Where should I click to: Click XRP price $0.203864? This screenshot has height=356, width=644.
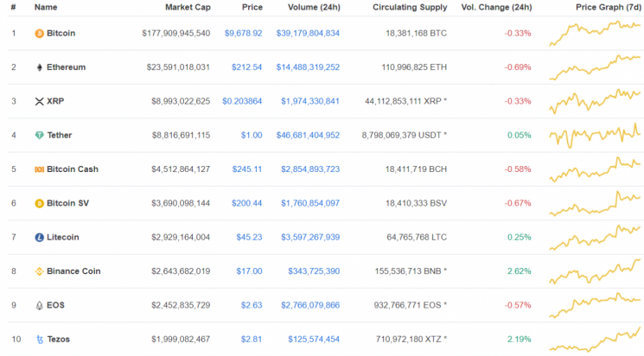click(x=242, y=101)
